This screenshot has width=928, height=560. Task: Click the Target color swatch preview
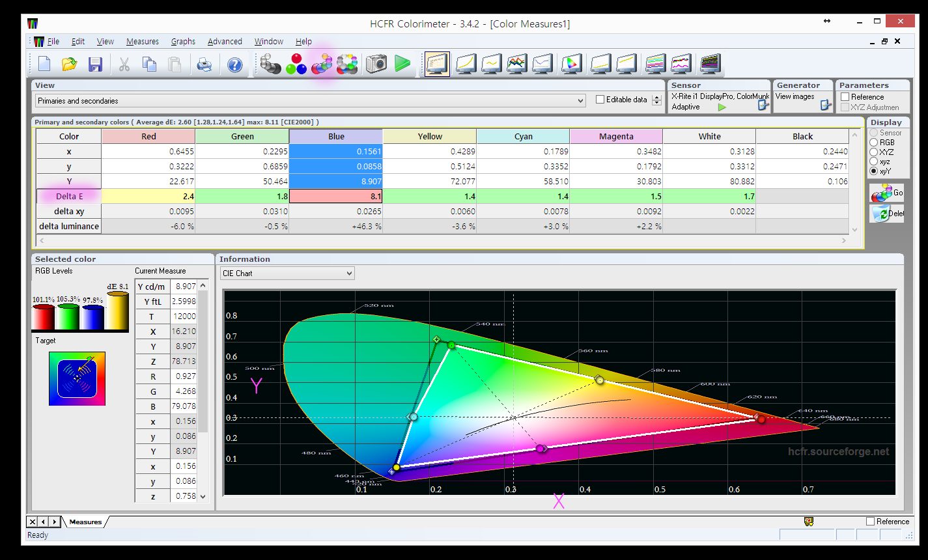pos(77,378)
